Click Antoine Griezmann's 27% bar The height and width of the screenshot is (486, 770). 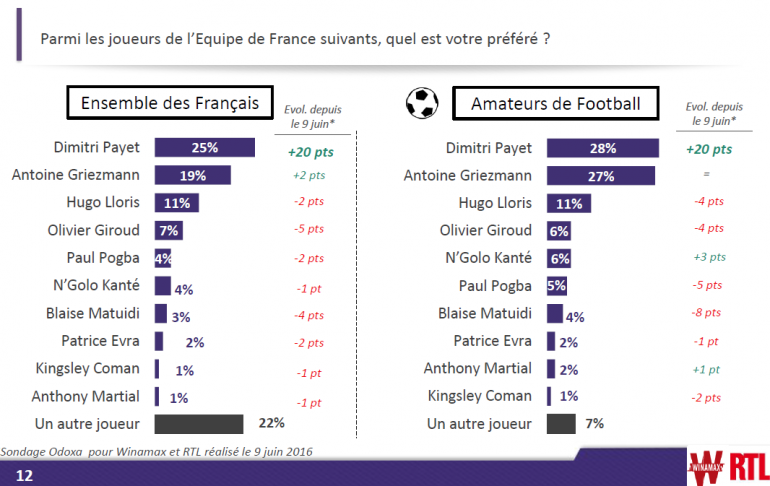[x=601, y=176]
